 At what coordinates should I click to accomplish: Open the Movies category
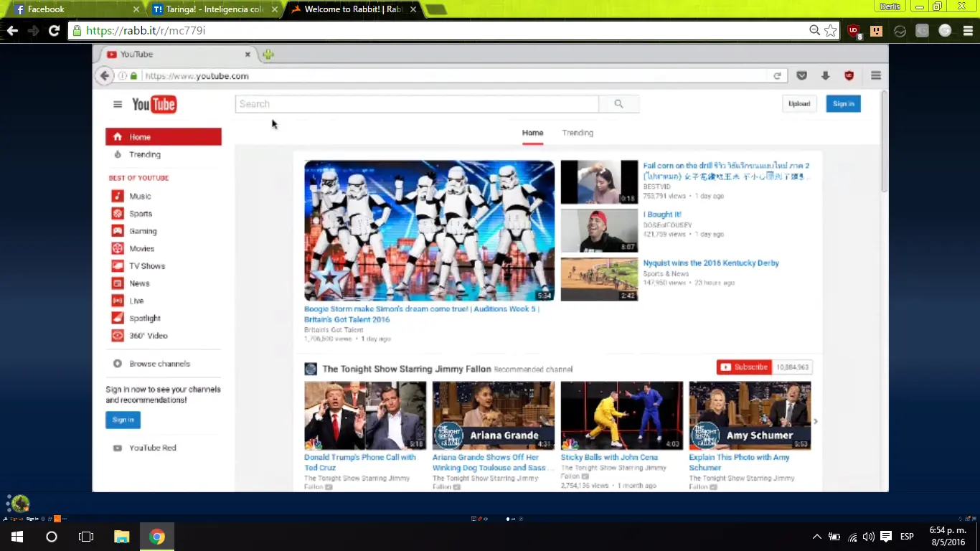tap(141, 248)
